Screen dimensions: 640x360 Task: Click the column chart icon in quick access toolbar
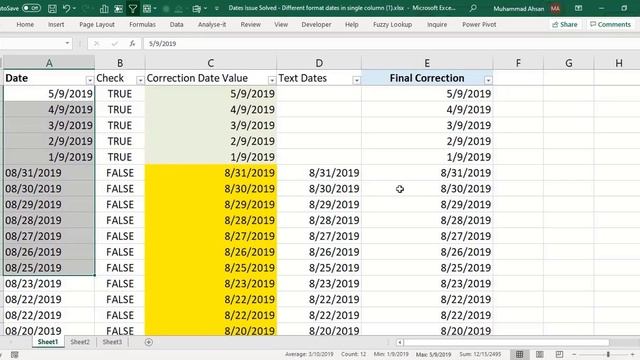pos(104,8)
